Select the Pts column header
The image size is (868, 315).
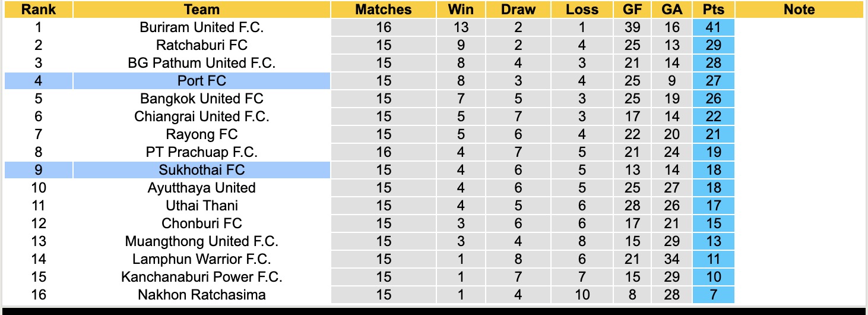(x=713, y=10)
